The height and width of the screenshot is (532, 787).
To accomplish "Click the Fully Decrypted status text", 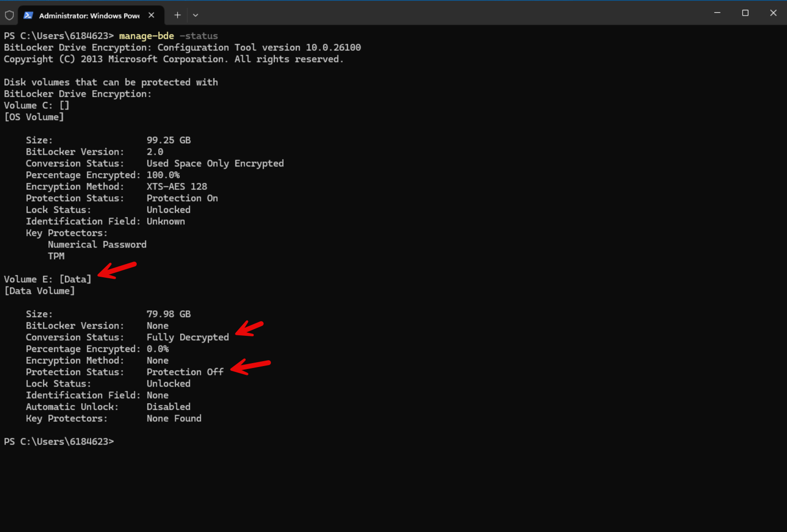I will (187, 337).
